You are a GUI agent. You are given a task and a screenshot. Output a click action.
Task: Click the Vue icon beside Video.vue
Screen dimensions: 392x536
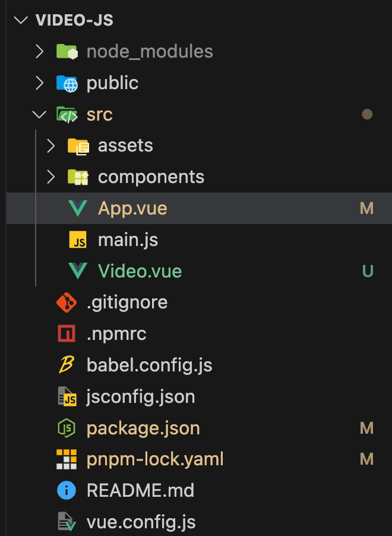coord(78,272)
